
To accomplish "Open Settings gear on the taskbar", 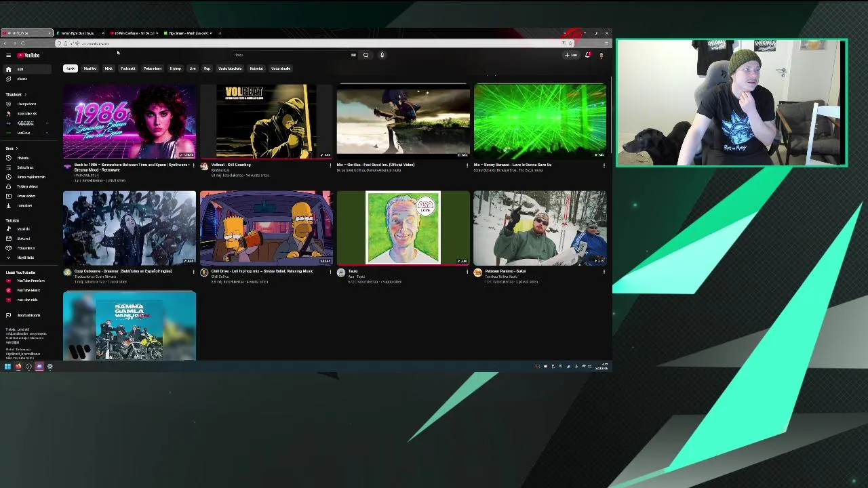I will click(50, 367).
